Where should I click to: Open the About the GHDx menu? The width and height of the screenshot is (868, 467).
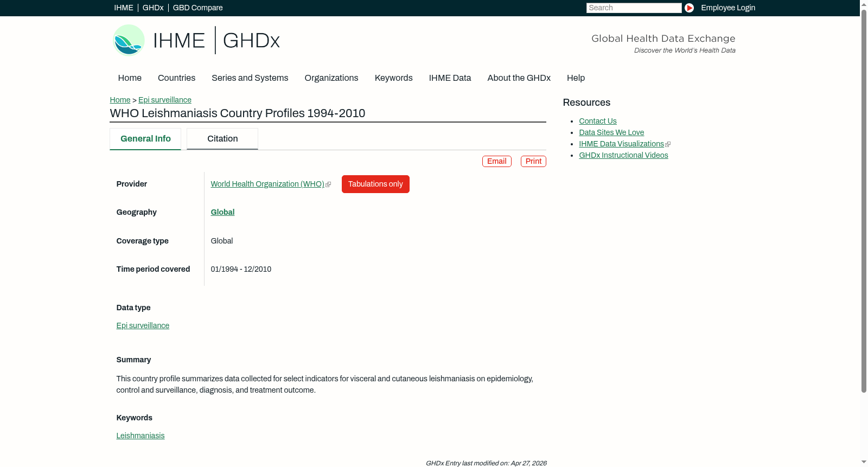point(519,78)
